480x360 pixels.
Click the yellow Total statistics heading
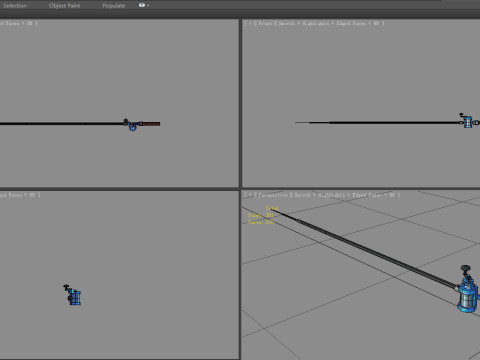point(272,208)
